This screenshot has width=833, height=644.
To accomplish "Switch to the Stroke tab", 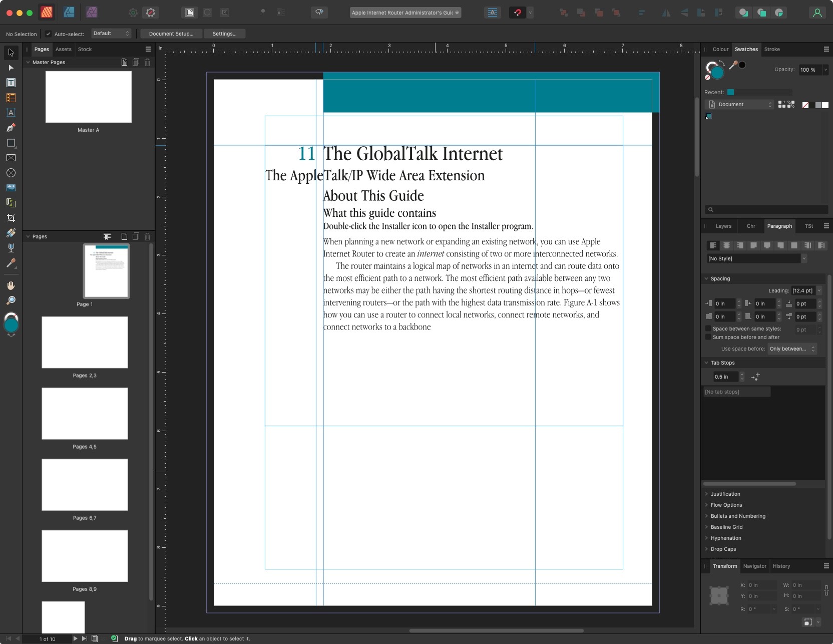I will pos(772,49).
